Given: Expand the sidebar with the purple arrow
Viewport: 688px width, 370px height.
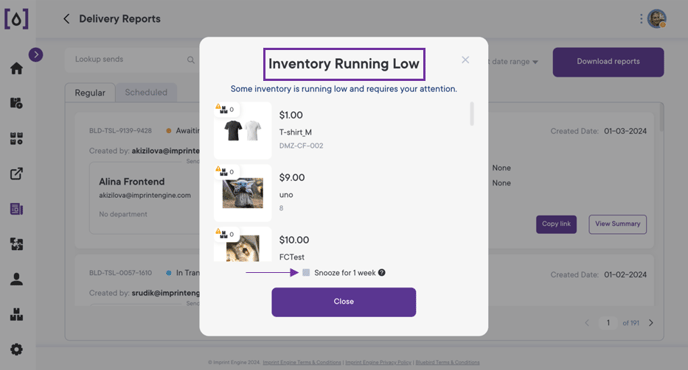Looking at the screenshot, I should (36, 54).
